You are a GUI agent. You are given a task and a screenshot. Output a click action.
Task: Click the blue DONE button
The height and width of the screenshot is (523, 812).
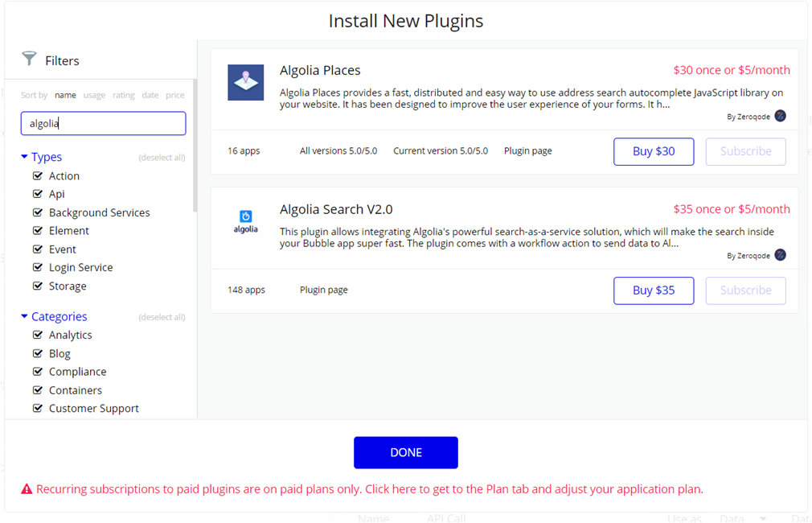[406, 452]
